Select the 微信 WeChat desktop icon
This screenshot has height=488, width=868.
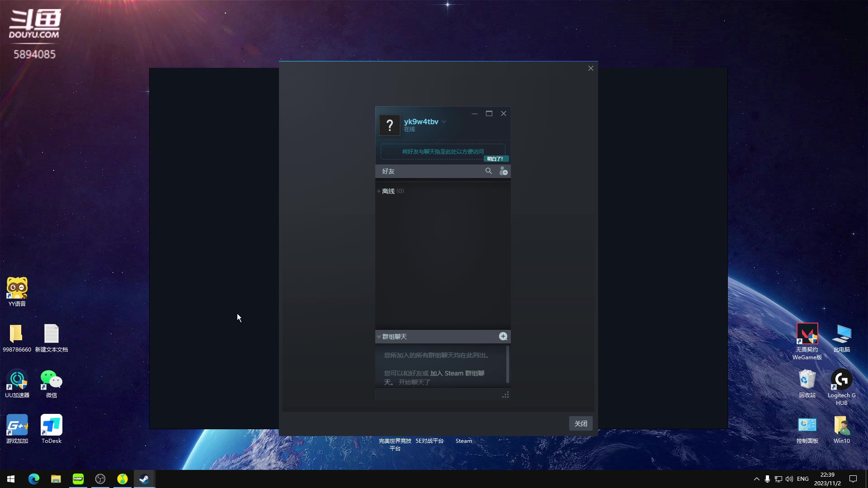tap(52, 384)
